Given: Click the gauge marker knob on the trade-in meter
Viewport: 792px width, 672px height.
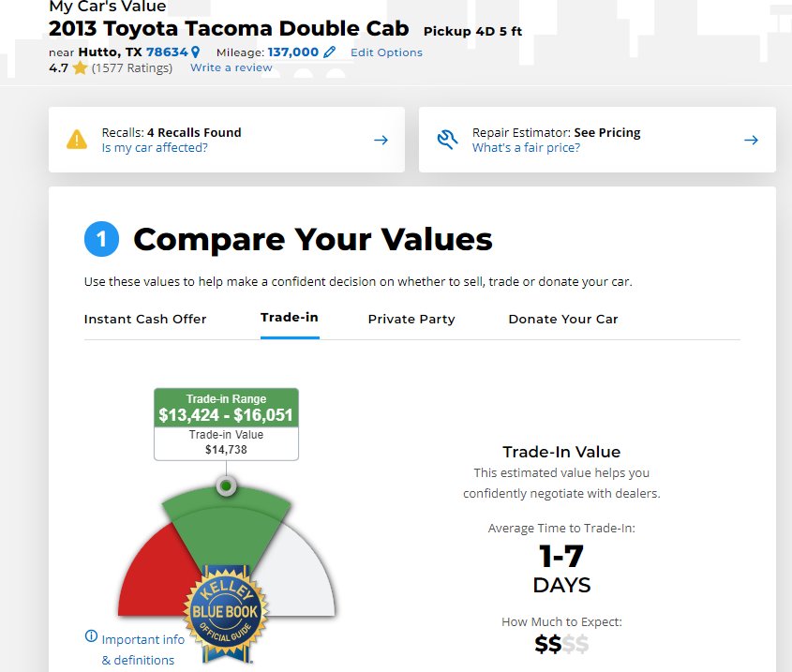Looking at the screenshot, I should point(226,486).
